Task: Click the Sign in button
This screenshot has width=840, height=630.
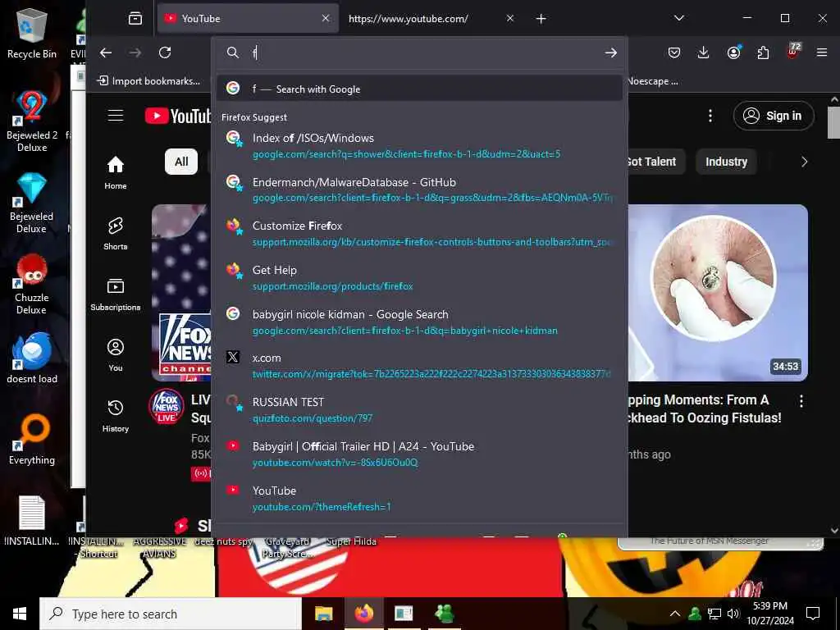Action: coord(774,116)
